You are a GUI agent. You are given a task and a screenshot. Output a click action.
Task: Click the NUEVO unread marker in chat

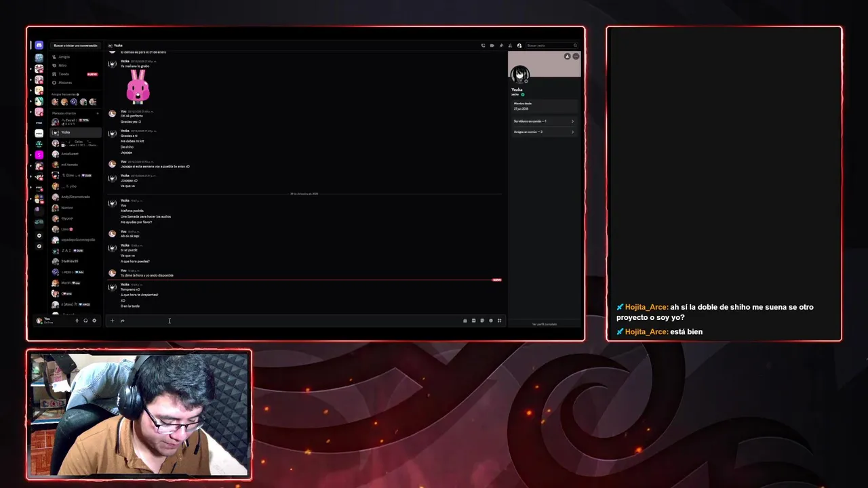(x=497, y=280)
